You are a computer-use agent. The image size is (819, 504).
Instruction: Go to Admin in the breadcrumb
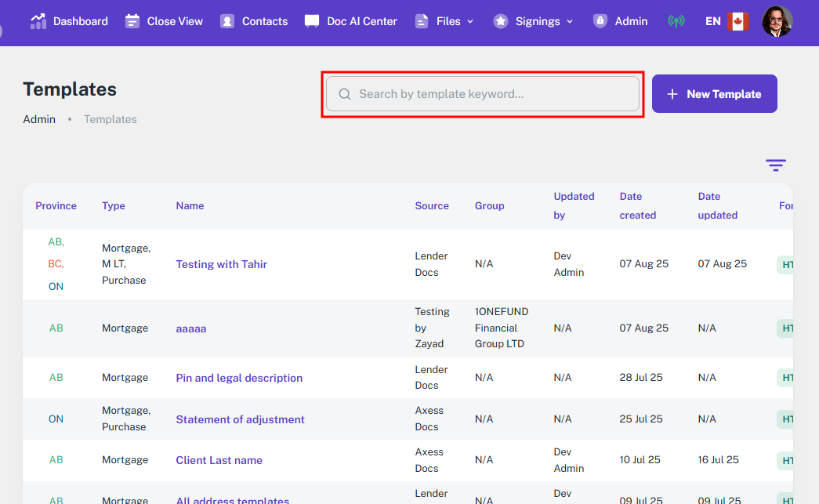pyautogui.click(x=39, y=119)
